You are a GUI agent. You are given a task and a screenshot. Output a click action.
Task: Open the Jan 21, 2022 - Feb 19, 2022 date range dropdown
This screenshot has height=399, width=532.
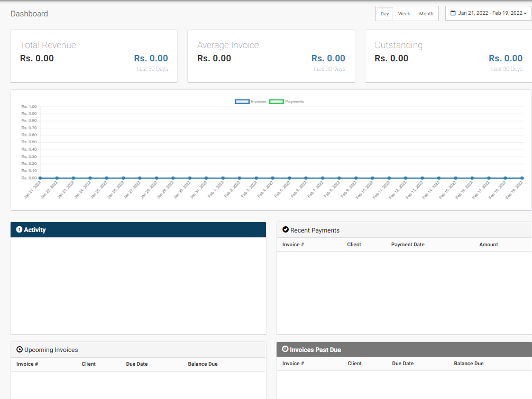tap(489, 13)
